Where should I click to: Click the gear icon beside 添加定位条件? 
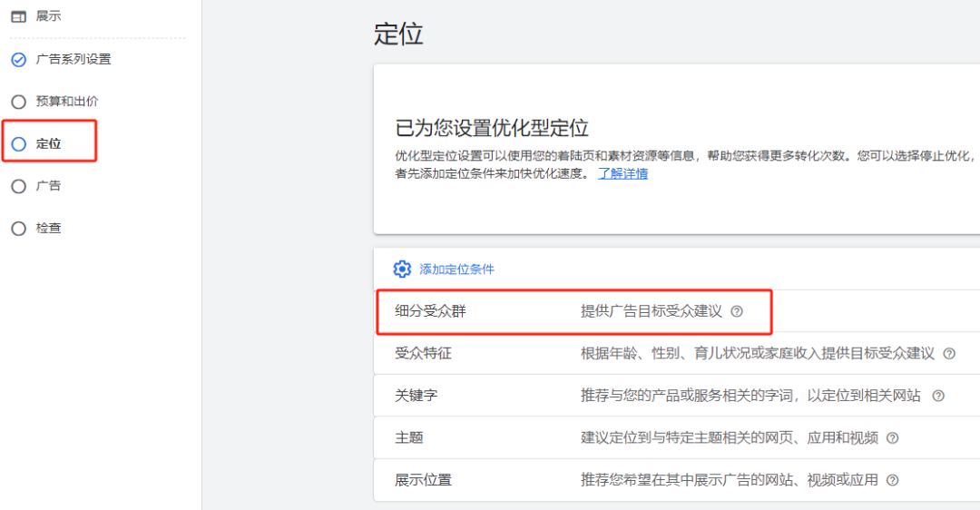[402, 270]
